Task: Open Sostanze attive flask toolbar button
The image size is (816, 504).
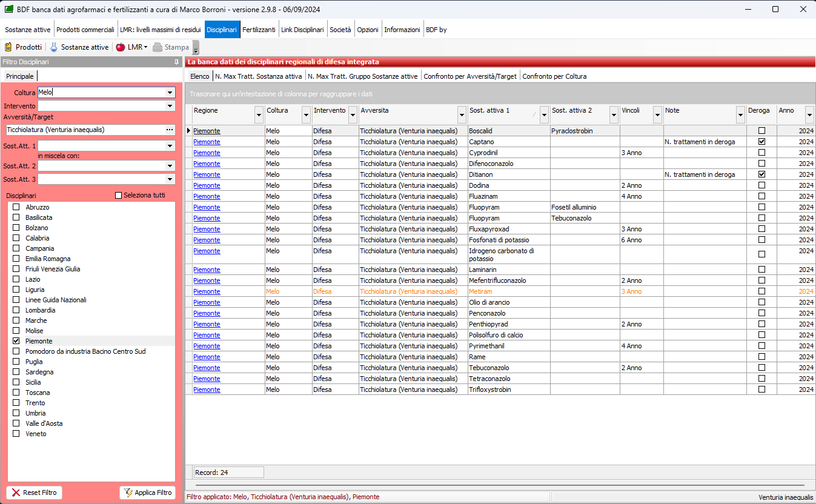Action: pos(79,47)
